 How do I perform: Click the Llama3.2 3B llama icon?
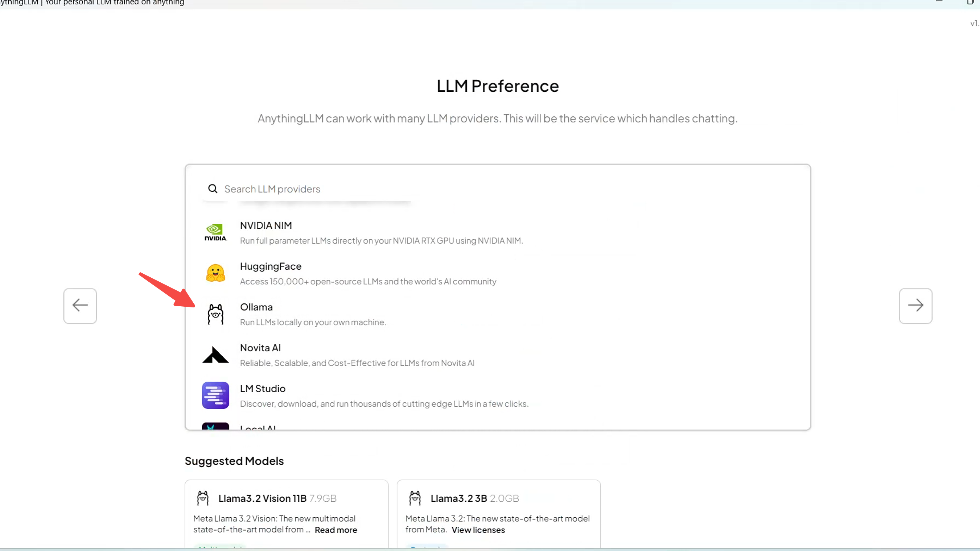point(415,498)
